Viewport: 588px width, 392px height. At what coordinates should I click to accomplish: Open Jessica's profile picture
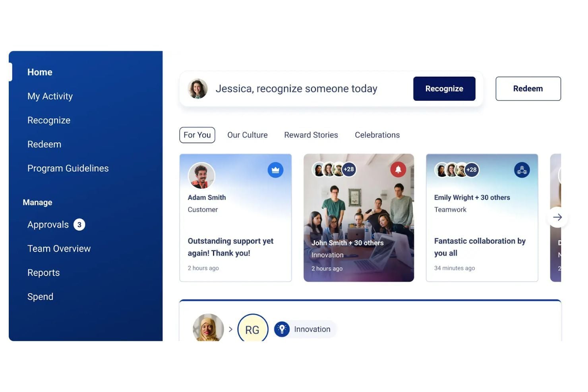coord(197,88)
